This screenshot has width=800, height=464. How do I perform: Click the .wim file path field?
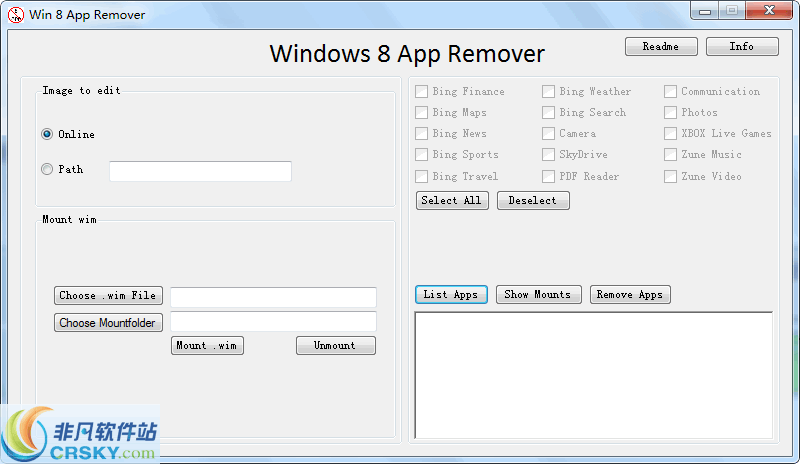[x=273, y=297]
